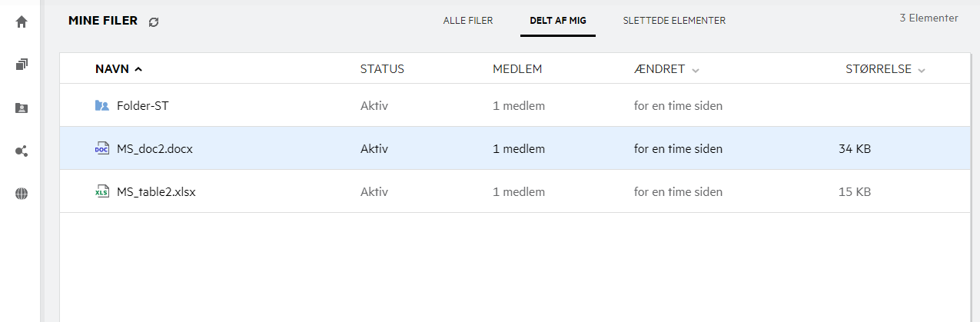Sort by the Størrelse column arrow

click(x=922, y=70)
